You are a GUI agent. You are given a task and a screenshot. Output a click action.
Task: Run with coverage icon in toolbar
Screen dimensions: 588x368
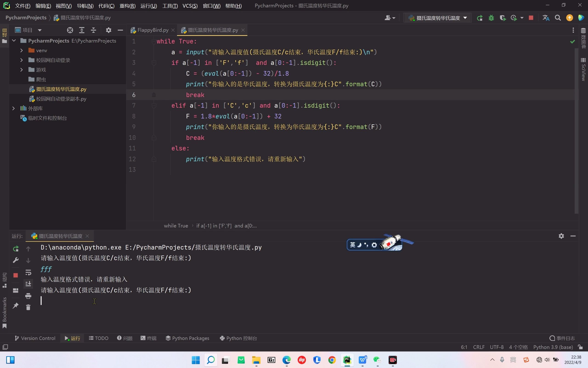(x=503, y=18)
